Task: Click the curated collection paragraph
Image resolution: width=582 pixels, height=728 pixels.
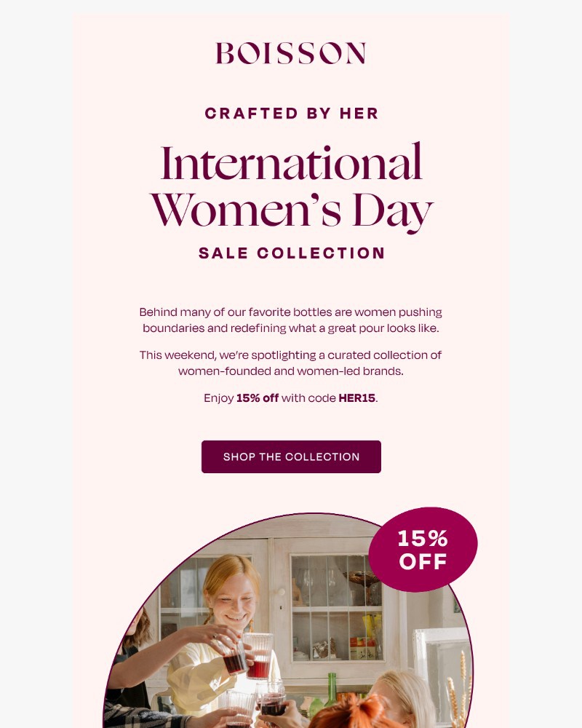Action: (291, 363)
